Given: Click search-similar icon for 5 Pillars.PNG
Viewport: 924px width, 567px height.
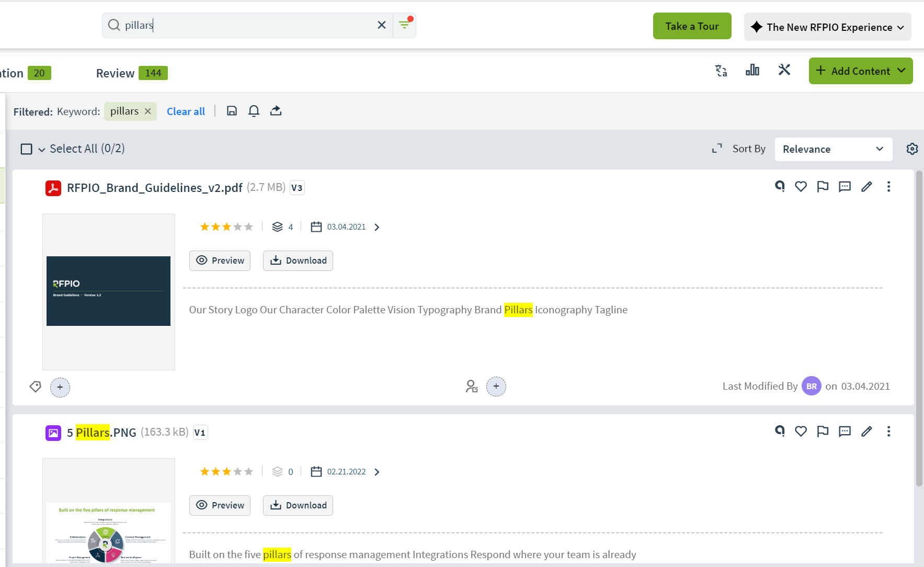Looking at the screenshot, I should [x=780, y=431].
